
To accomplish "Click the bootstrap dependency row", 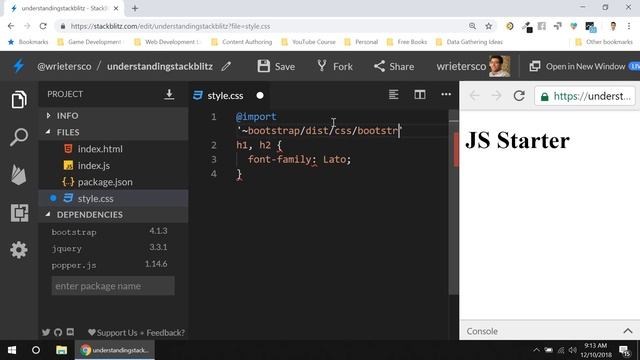I will (x=109, y=231).
